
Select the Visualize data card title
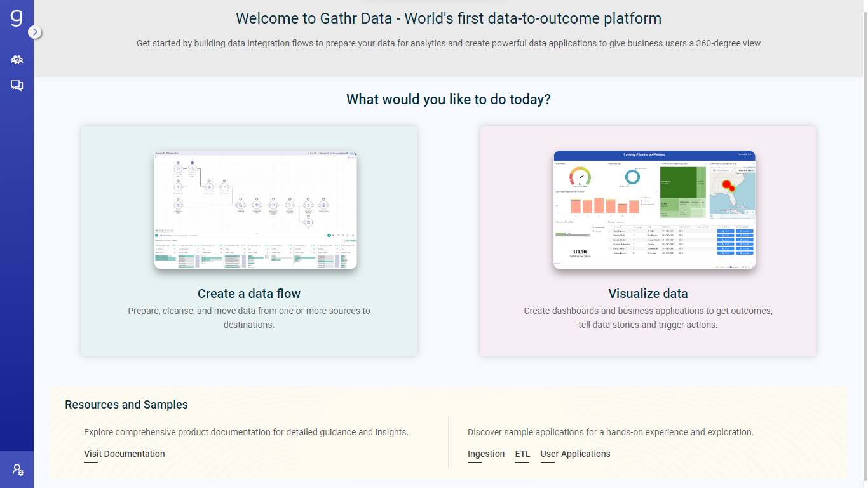tap(648, 294)
